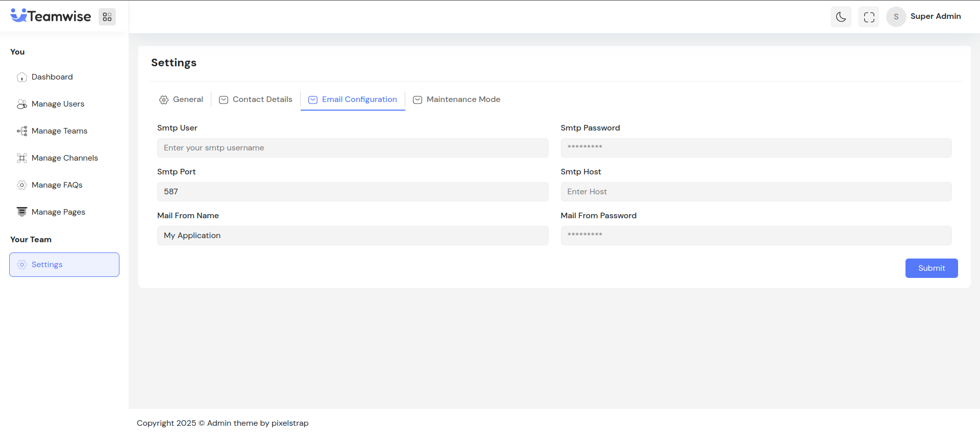Toggle dark mode with moon icon
The width and height of the screenshot is (980, 437).
pos(841,17)
